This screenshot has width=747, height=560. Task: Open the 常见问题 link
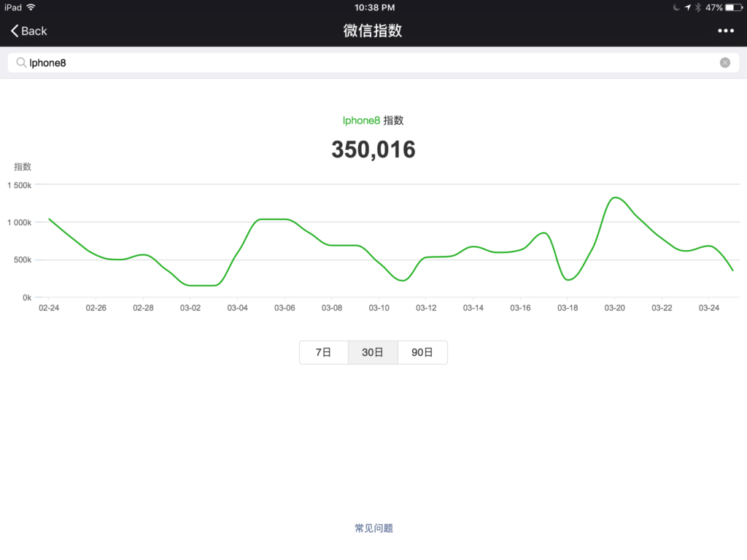click(x=373, y=528)
